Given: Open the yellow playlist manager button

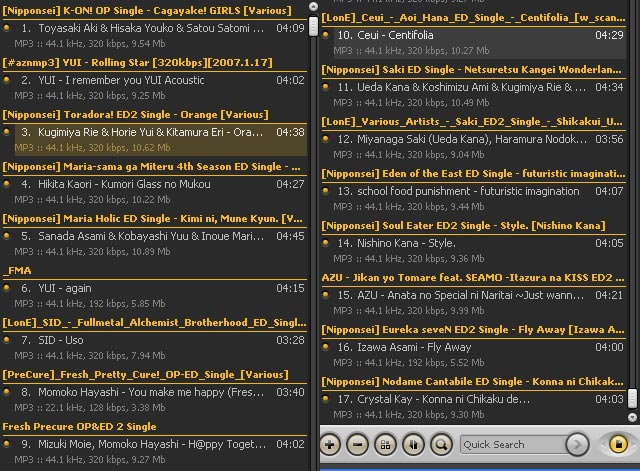Looking at the screenshot, I should (618, 444).
